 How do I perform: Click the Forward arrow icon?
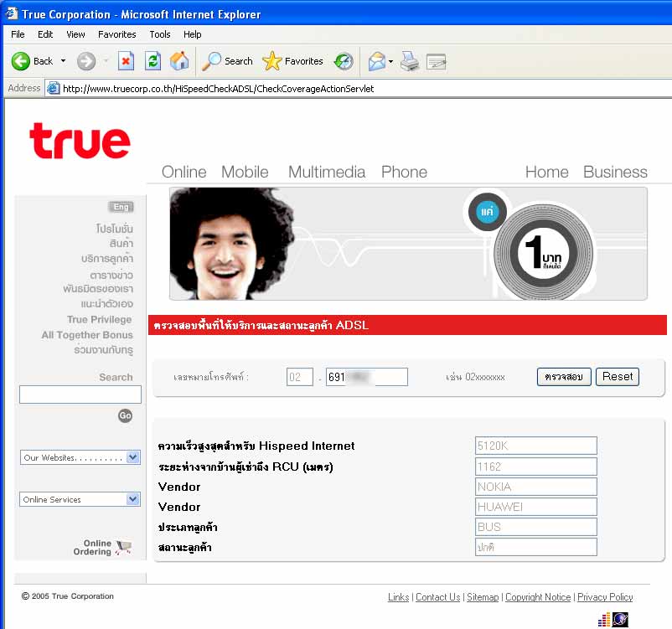point(86,61)
